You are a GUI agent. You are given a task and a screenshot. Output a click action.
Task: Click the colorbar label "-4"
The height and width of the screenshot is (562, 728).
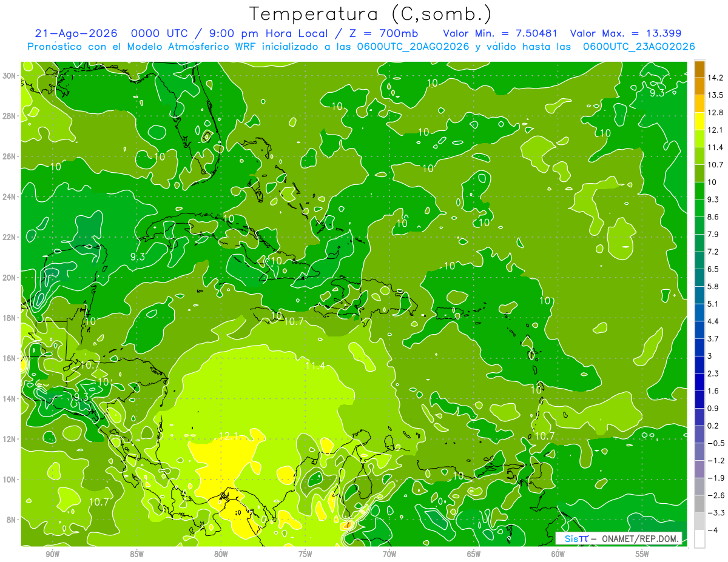712,530
